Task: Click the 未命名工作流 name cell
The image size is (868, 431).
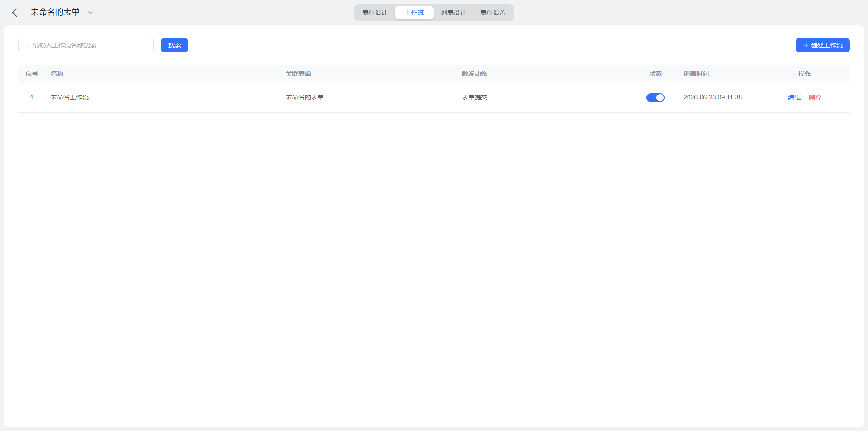Action: tap(70, 97)
